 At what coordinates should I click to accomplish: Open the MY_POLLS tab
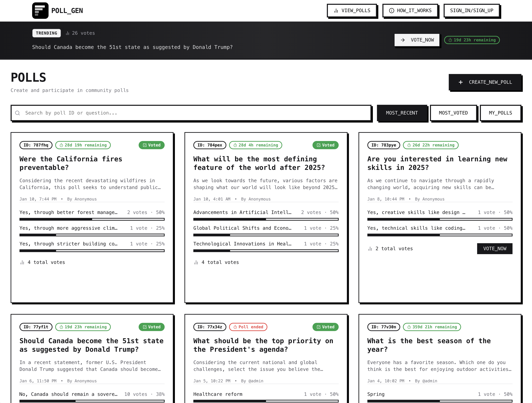click(x=500, y=113)
